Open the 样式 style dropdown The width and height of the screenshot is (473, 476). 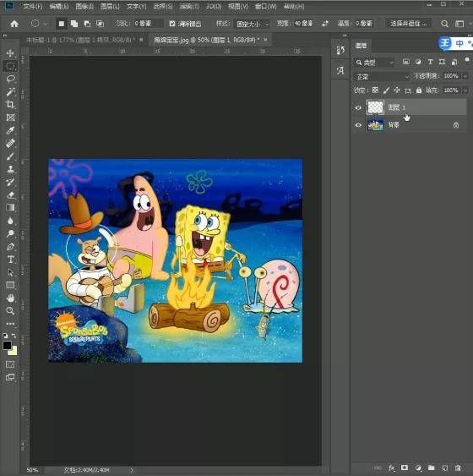point(253,24)
